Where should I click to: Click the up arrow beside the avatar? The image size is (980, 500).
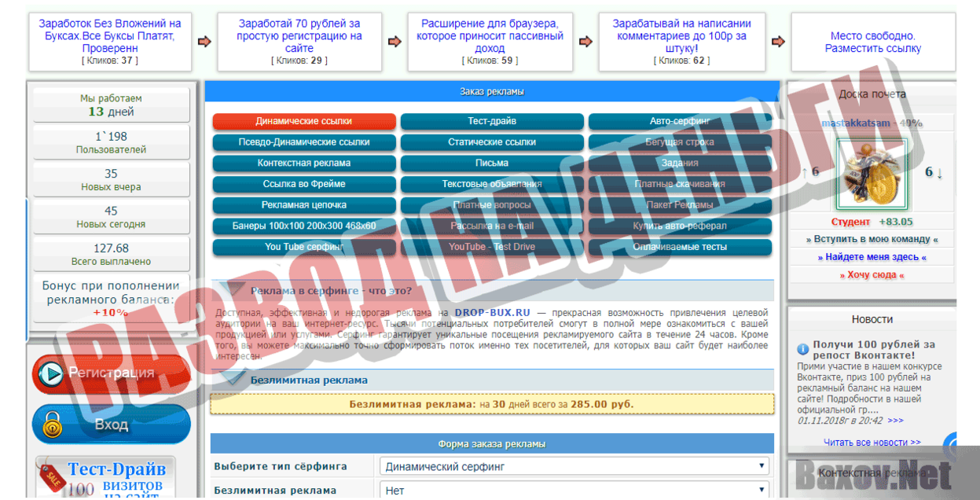tap(805, 172)
